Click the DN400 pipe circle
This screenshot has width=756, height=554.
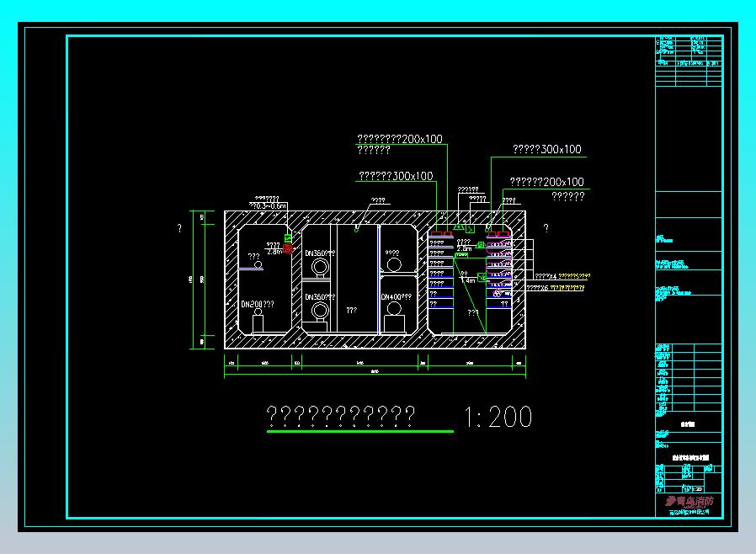click(394, 309)
